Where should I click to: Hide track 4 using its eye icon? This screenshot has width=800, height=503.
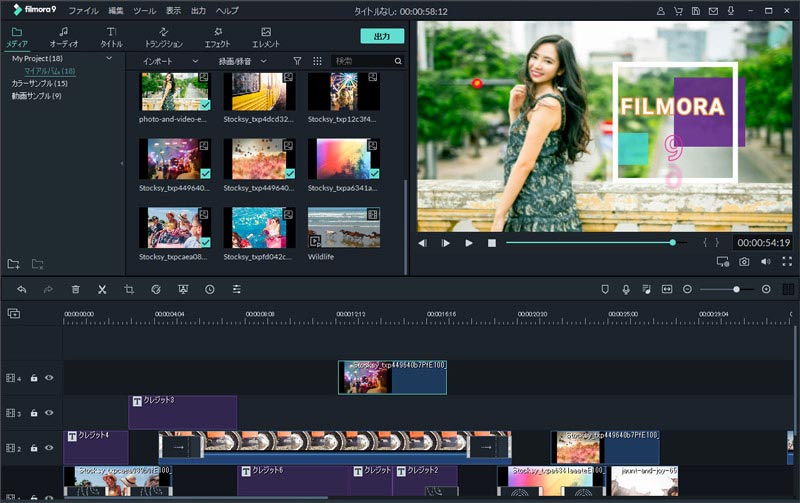48,378
